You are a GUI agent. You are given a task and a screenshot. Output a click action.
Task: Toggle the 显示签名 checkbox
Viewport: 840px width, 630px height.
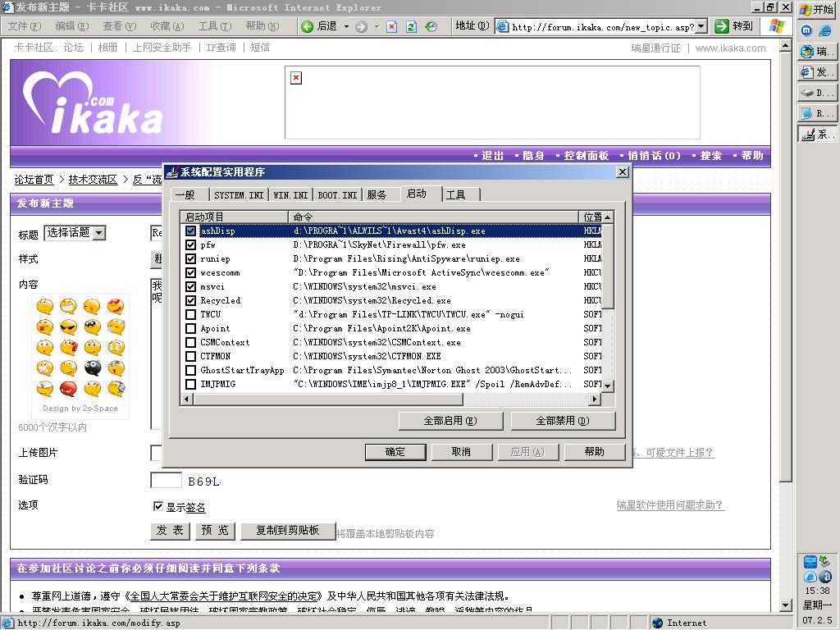[x=158, y=506]
